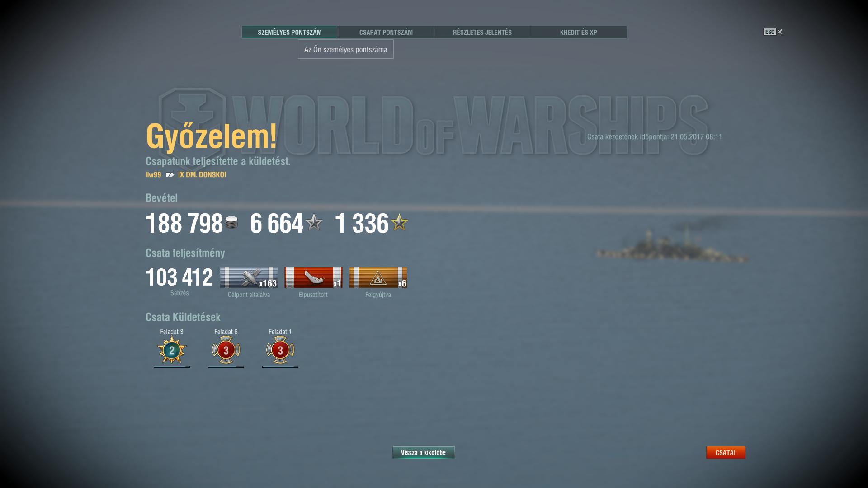Viewport: 868px width, 488px height.
Task: Open the Részletes jelentés tab
Action: 482,32
